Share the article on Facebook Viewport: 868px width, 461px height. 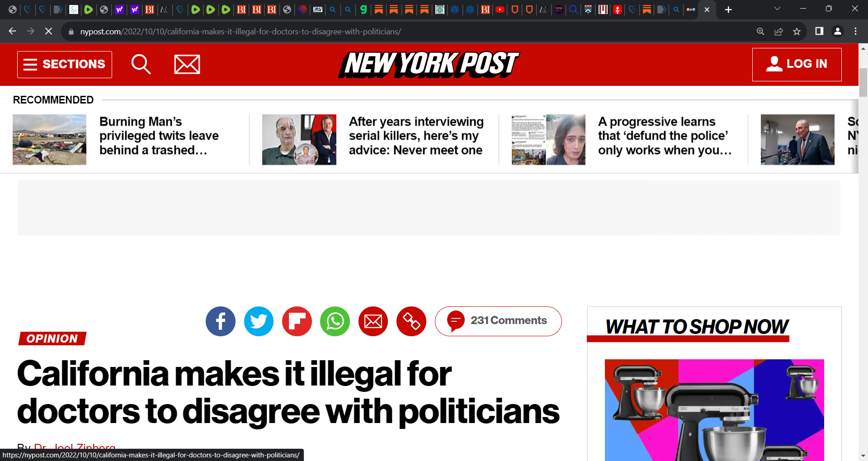pyautogui.click(x=221, y=321)
